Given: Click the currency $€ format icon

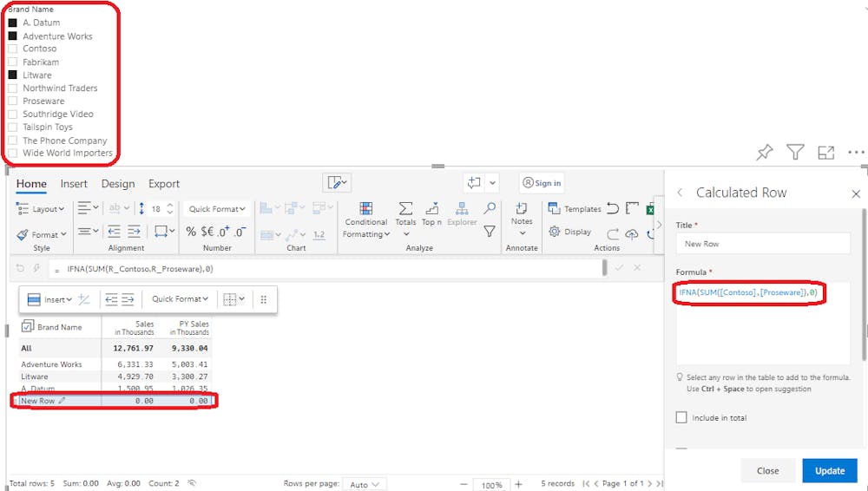Looking at the screenshot, I should coord(207,232).
